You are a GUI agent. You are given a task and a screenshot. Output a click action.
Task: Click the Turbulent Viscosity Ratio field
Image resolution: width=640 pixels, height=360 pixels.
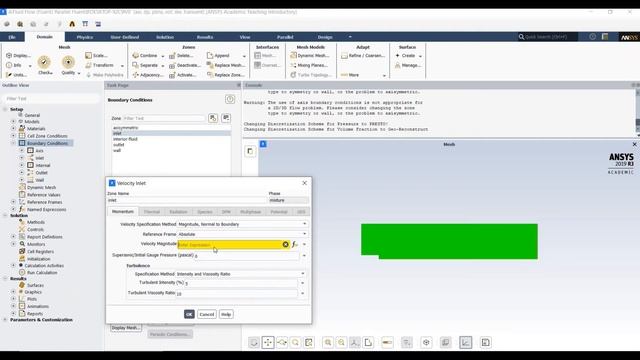tap(237, 293)
